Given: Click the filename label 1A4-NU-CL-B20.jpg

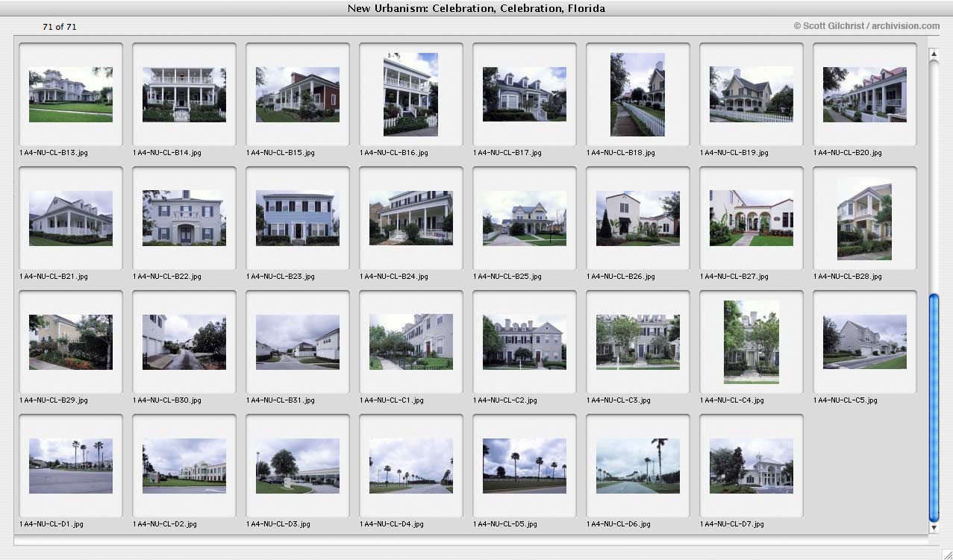Looking at the screenshot, I should click(x=848, y=153).
